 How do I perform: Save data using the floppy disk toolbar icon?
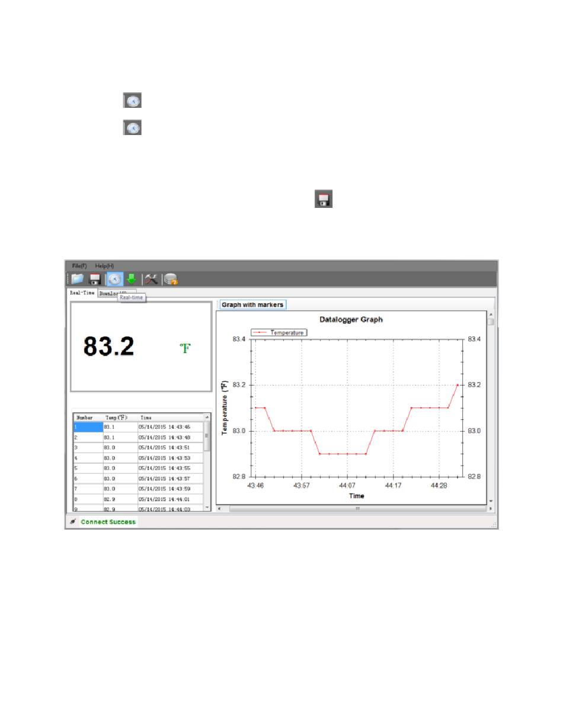pyautogui.click(x=95, y=279)
